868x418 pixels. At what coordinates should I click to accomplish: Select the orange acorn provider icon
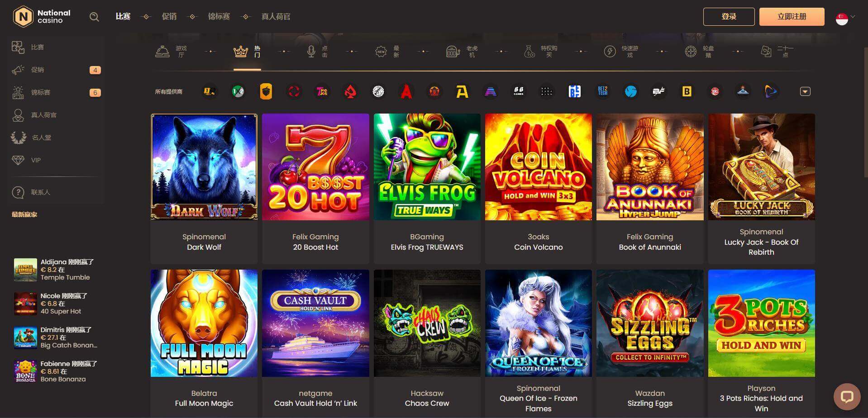point(266,91)
